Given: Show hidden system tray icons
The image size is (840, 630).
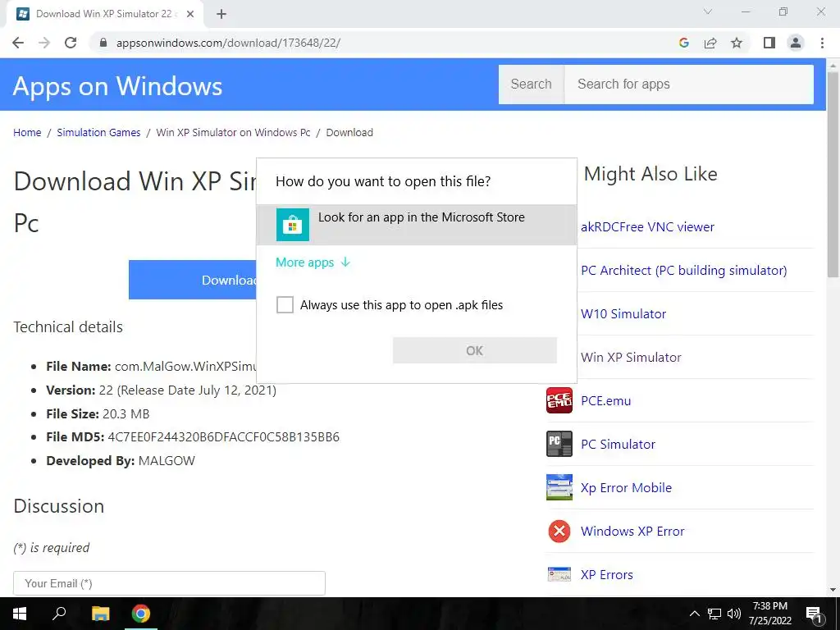Looking at the screenshot, I should click(694, 614).
